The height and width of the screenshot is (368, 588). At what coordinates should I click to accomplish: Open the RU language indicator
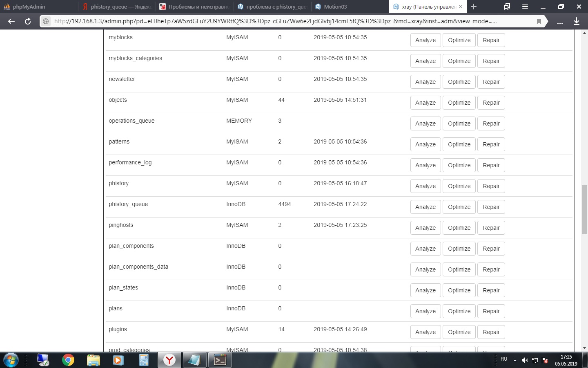pyautogui.click(x=504, y=359)
